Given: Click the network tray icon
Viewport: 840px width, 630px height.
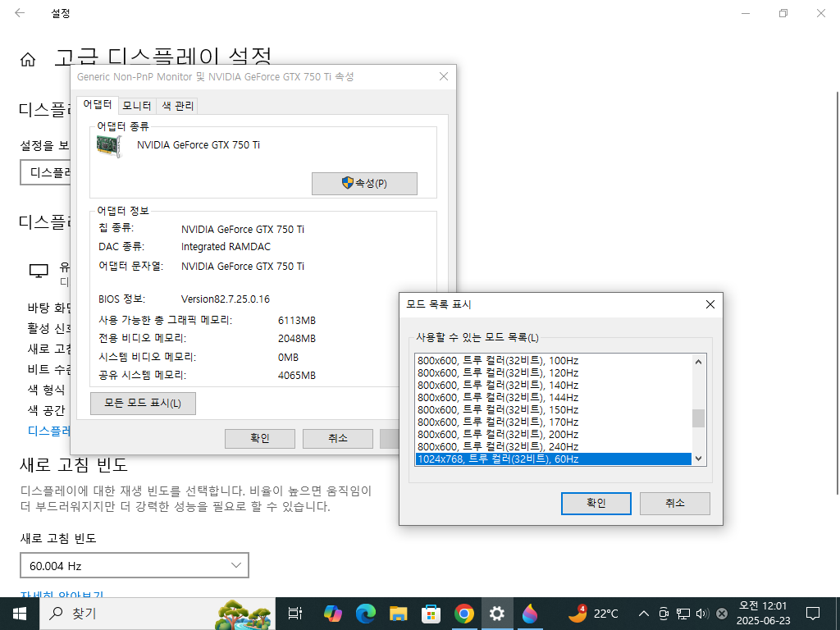Looking at the screenshot, I should 683,614.
